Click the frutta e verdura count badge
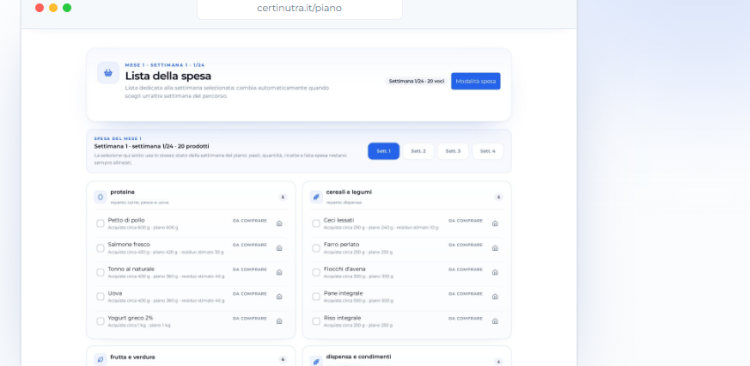This screenshot has width=750, height=366. pos(283,359)
